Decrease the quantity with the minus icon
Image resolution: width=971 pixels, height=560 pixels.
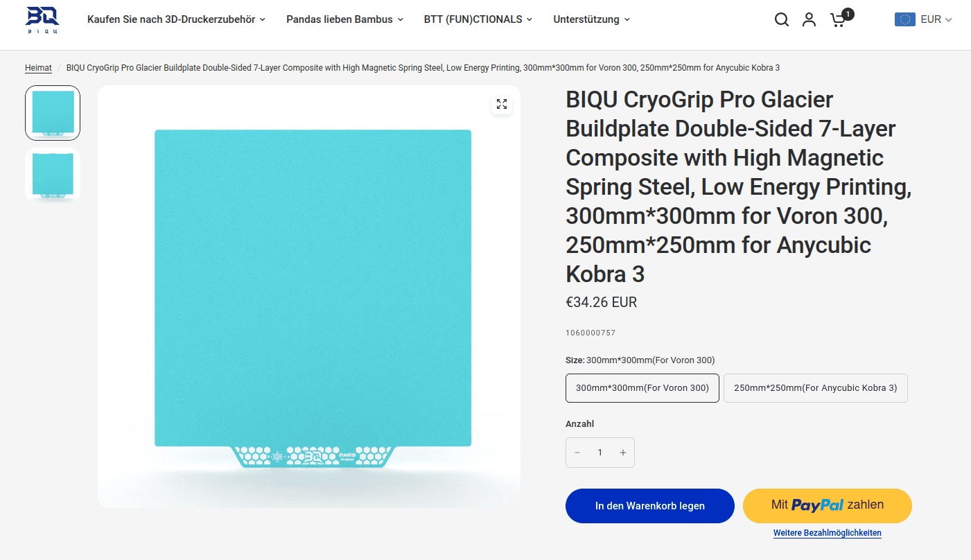click(577, 453)
